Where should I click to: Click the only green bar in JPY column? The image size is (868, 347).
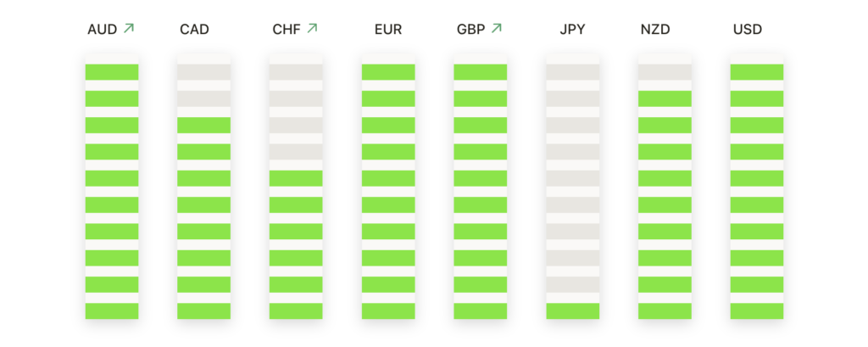[572, 311]
